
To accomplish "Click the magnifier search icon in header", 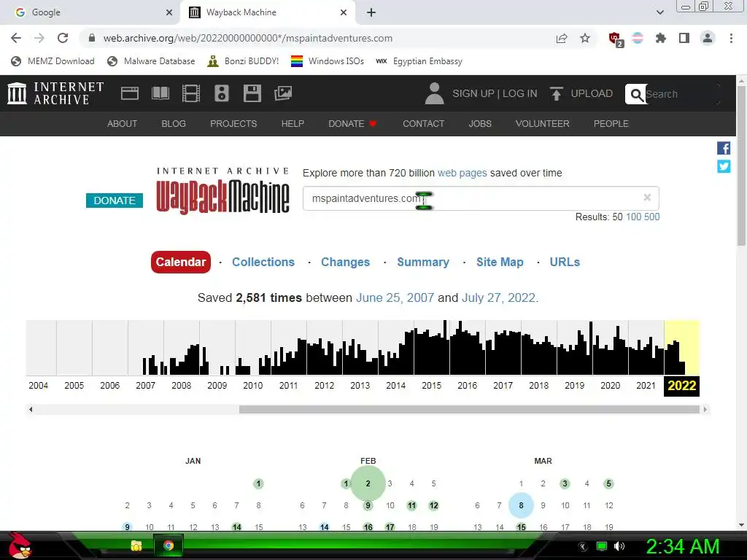I will [636, 94].
